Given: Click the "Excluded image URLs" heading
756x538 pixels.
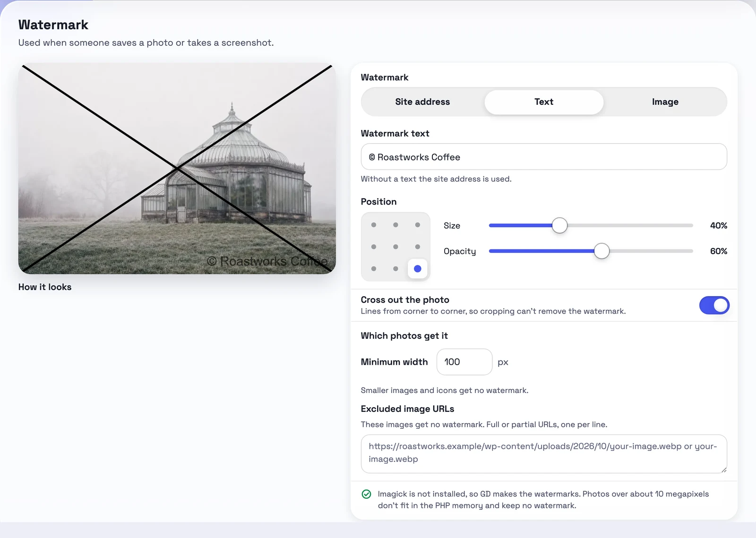Looking at the screenshot, I should 407,409.
